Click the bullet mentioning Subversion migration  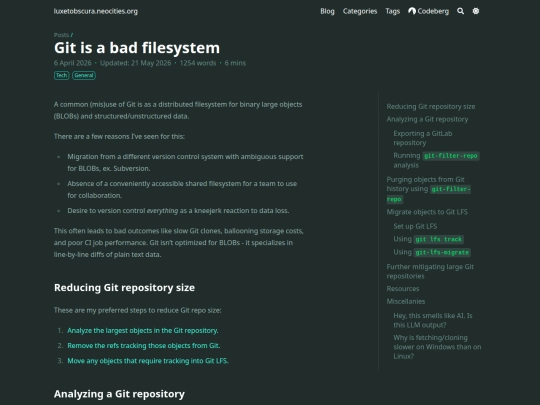[x=185, y=163]
